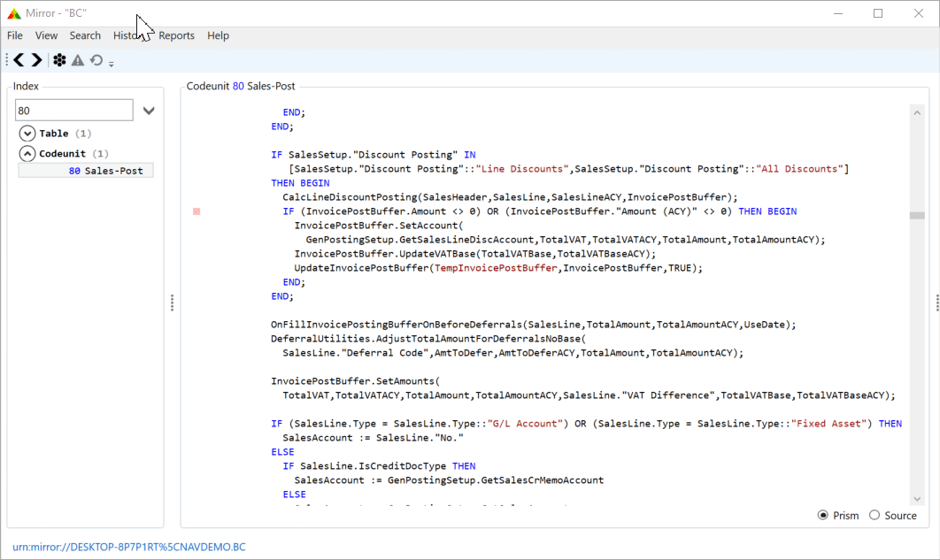Click AdjustTotalAmountForDeferralsNoBase in code
Image resolution: width=940 pixels, height=560 pixels.
click(478, 339)
